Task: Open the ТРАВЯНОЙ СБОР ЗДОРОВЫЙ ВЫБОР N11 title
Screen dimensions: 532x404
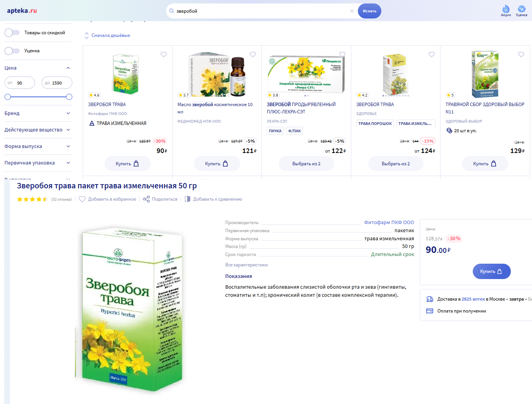Action: click(x=485, y=108)
